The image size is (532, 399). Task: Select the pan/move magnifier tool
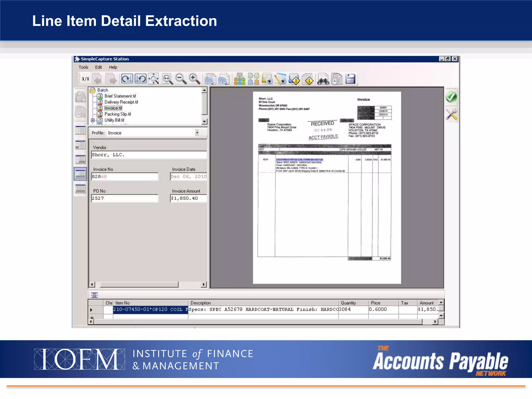tap(154, 79)
